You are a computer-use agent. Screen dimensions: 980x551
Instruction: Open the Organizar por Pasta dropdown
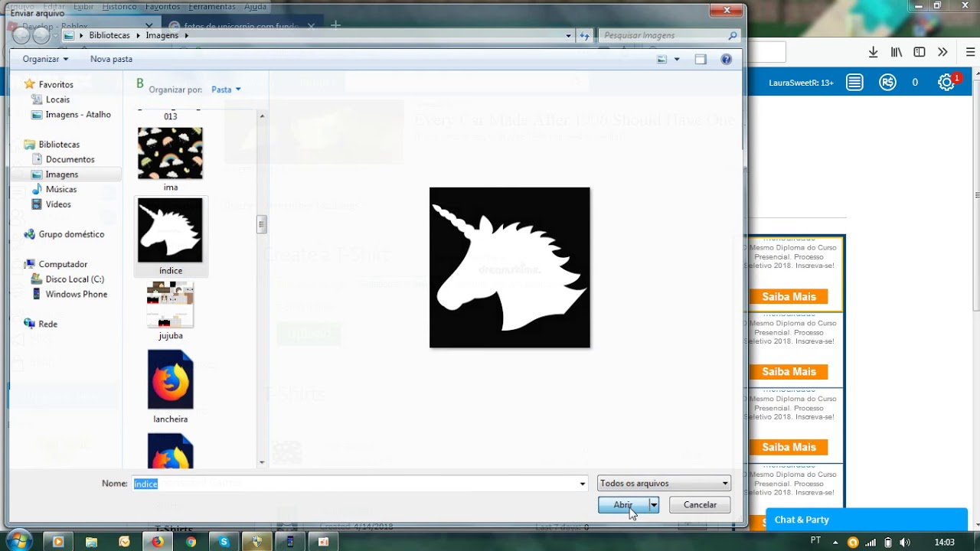[226, 90]
